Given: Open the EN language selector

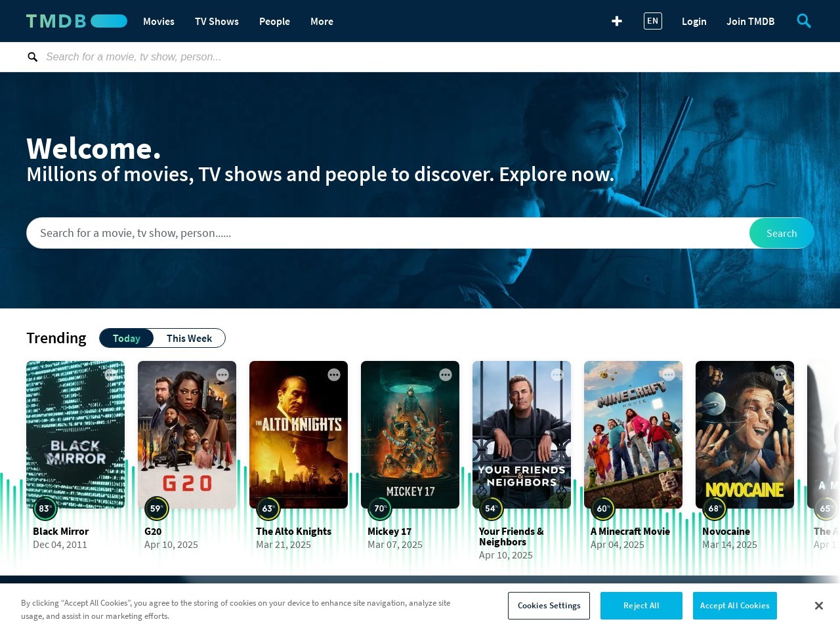Looking at the screenshot, I should coord(653,21).
